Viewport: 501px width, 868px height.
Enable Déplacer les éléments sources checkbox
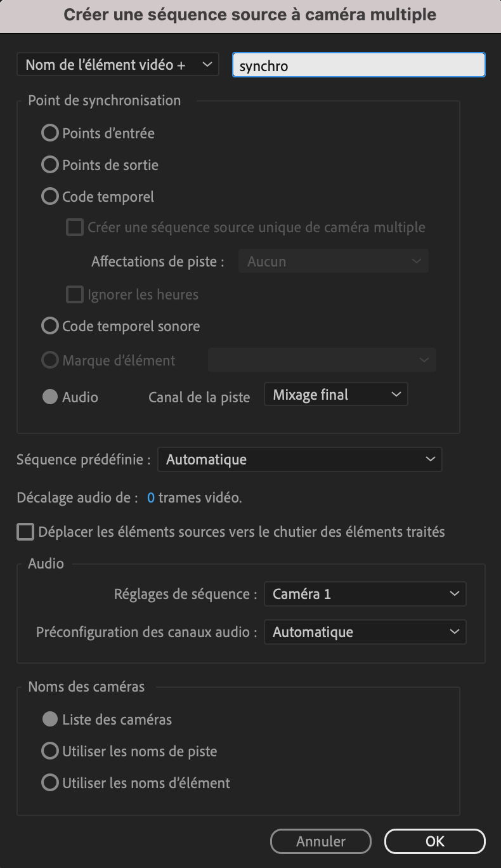25,532
